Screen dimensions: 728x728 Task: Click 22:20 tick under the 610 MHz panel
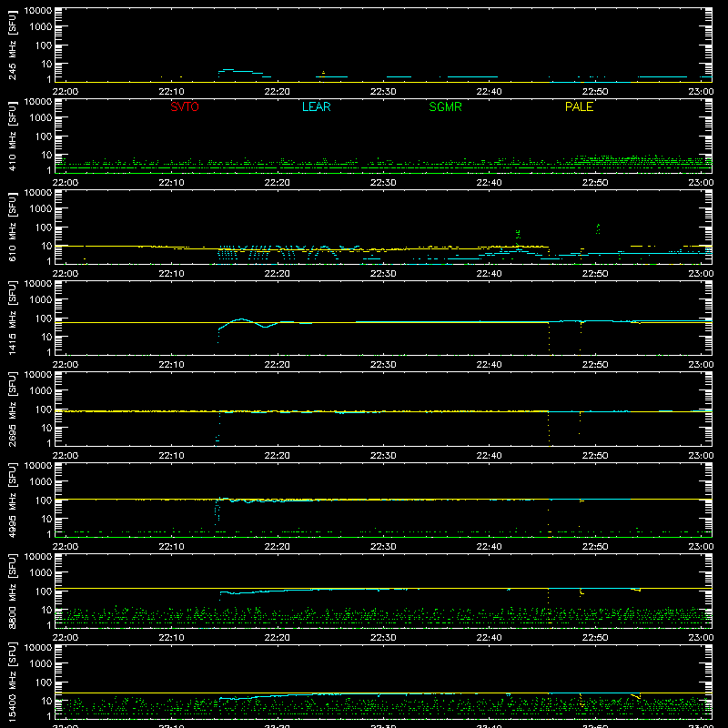tap(278, 274)
